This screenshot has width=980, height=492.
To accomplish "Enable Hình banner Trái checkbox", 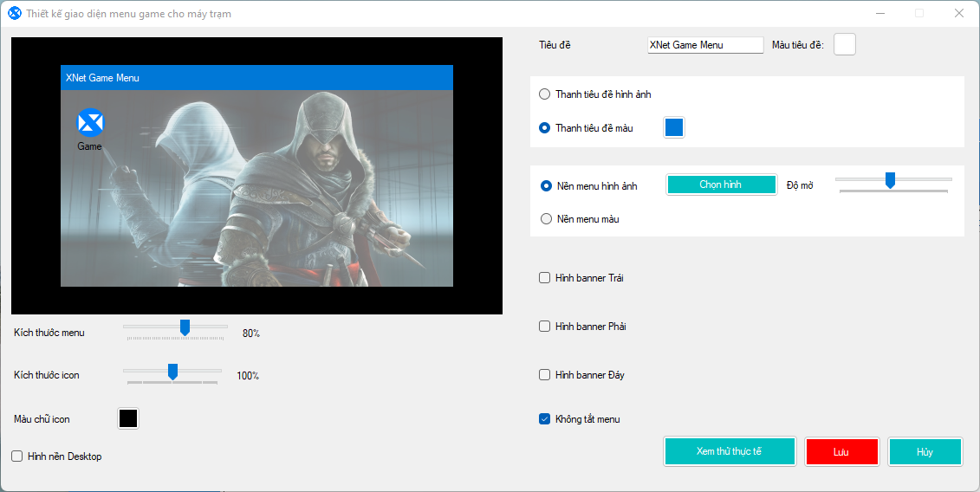I will tap(544, 277).
